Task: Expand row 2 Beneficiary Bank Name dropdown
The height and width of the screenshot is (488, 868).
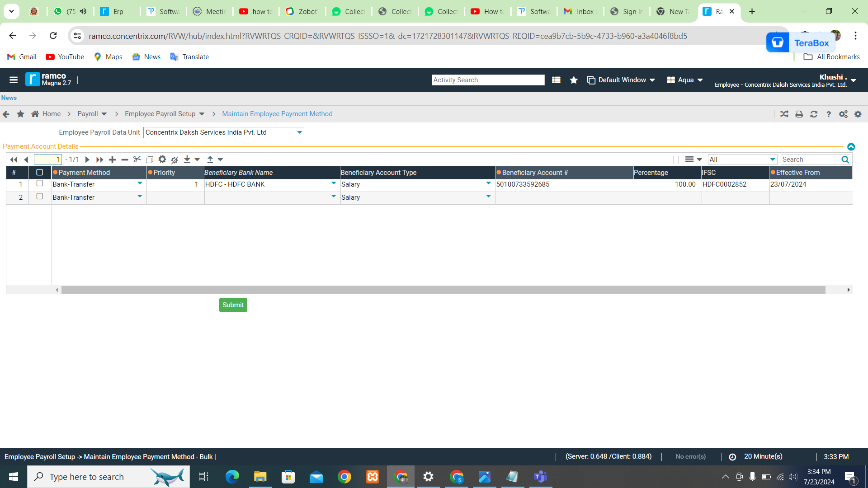Action: (334, 197)
